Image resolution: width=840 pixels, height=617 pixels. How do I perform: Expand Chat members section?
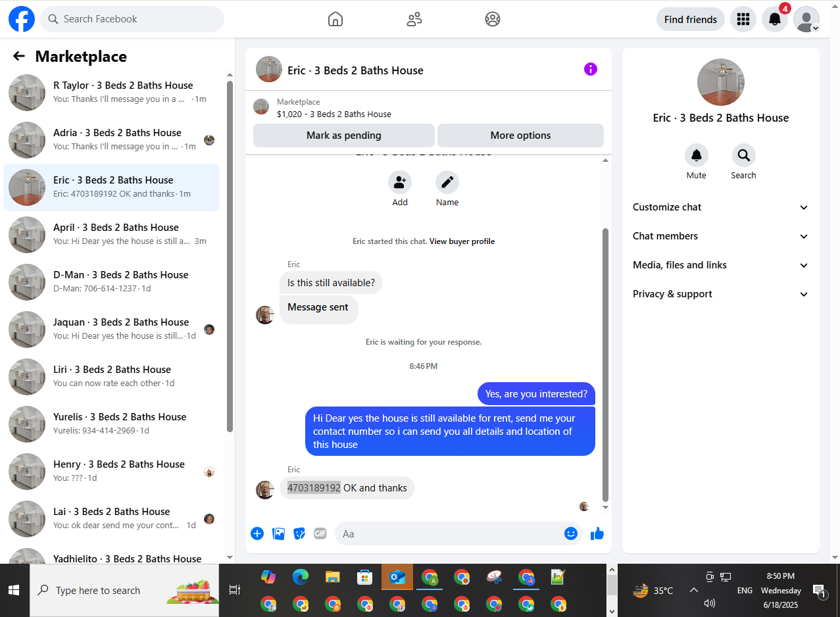pyautogui.click(x=721, y=236)
